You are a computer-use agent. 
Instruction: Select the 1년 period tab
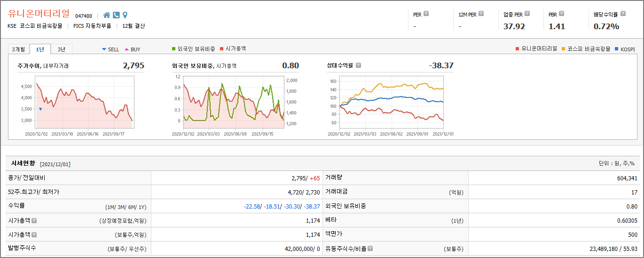tap(40, 49)
